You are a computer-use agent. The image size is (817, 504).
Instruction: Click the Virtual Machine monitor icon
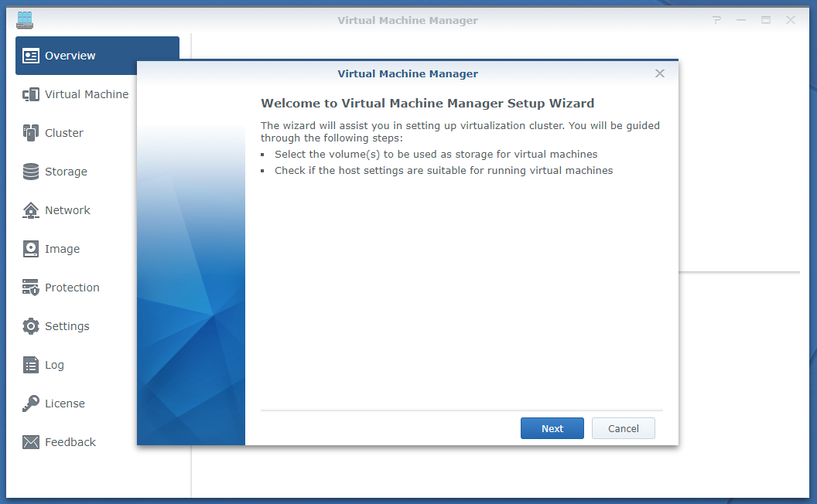coord(31,94)
